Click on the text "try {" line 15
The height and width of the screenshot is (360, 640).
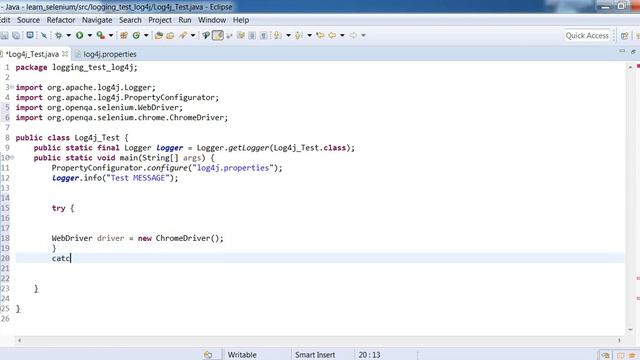(63, 208)
